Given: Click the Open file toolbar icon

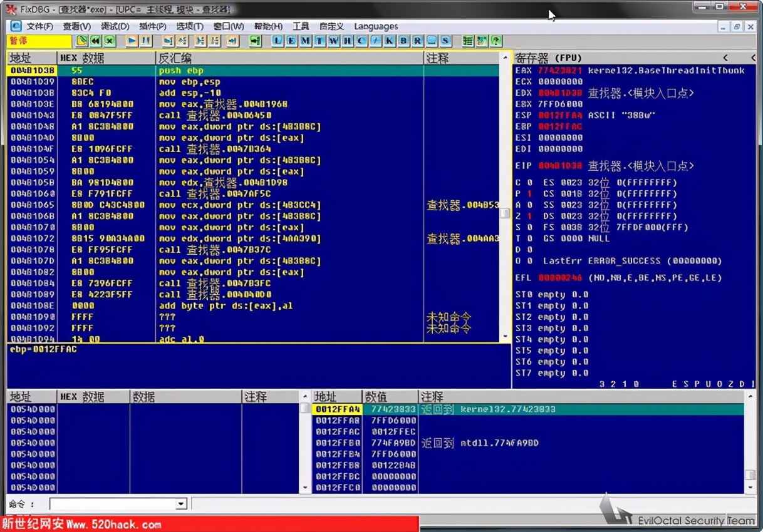Looking at the screenshot, I should (x=81, y=41).
